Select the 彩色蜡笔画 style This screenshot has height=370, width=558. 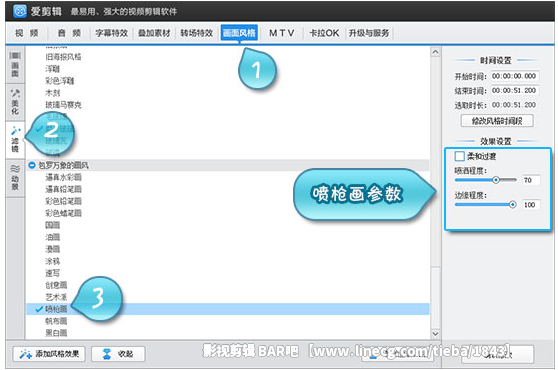coord(63,213)
